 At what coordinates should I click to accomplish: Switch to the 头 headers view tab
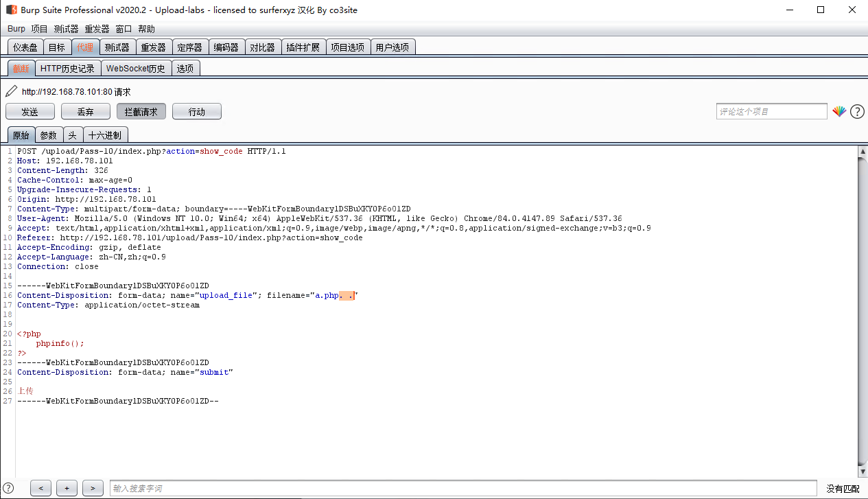(x=73, y=135)
